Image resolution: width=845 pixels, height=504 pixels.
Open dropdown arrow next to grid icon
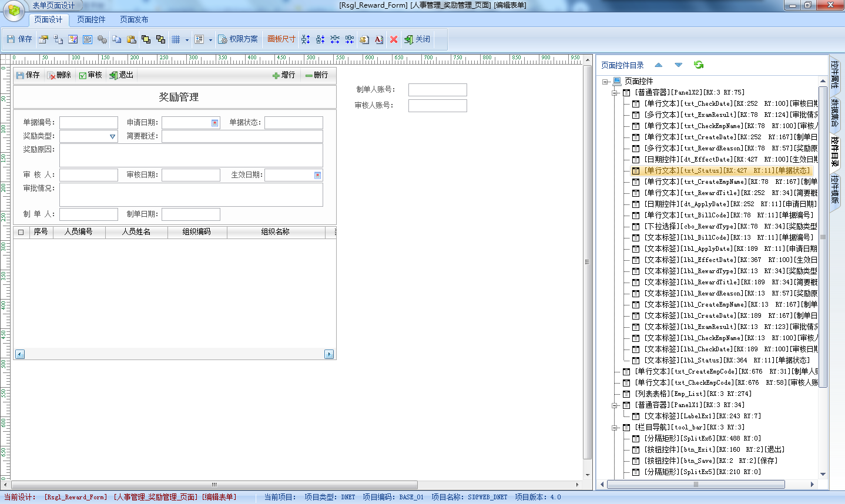pyautogui.click(x=187, y=40)
